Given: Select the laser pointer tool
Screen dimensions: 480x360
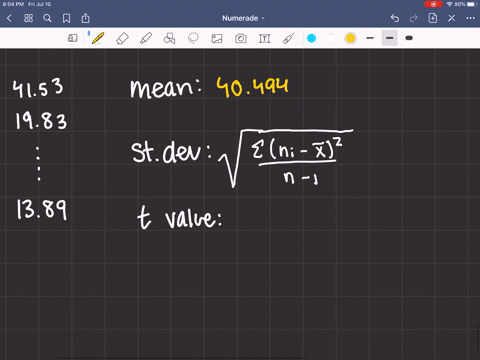Looking at the screenshot, I should (x=289, y=38).
